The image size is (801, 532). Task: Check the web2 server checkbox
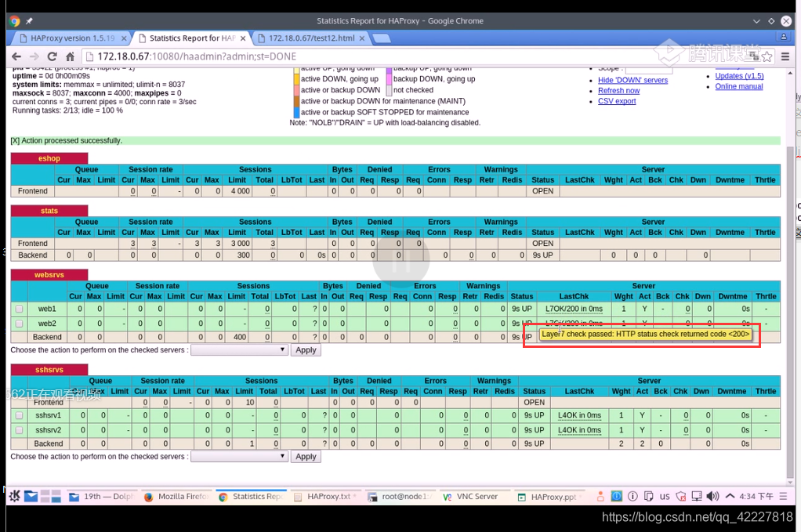19,324
